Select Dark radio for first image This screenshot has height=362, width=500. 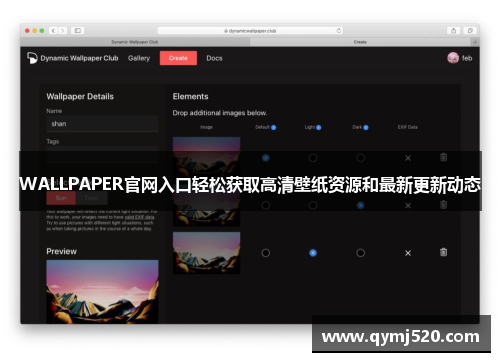[x=360, y=158]
